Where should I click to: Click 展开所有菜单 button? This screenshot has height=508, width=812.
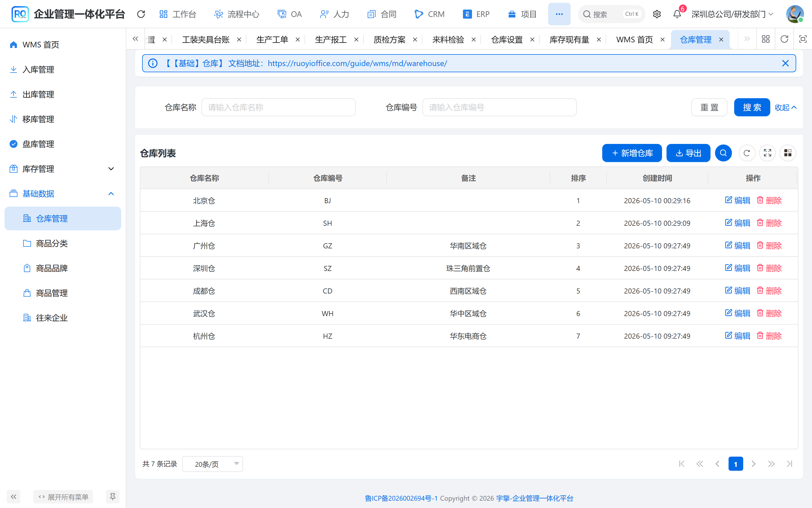(63, 497)
